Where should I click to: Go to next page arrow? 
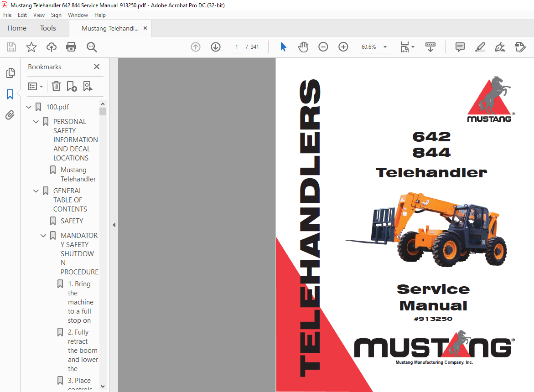tap(216, 47)
